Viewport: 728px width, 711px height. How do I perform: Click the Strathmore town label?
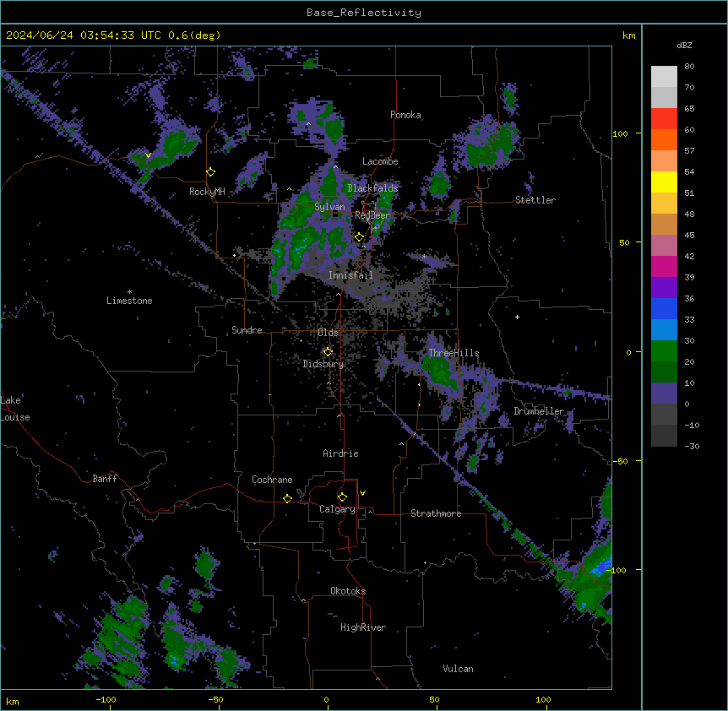click(x=436, y=513)
